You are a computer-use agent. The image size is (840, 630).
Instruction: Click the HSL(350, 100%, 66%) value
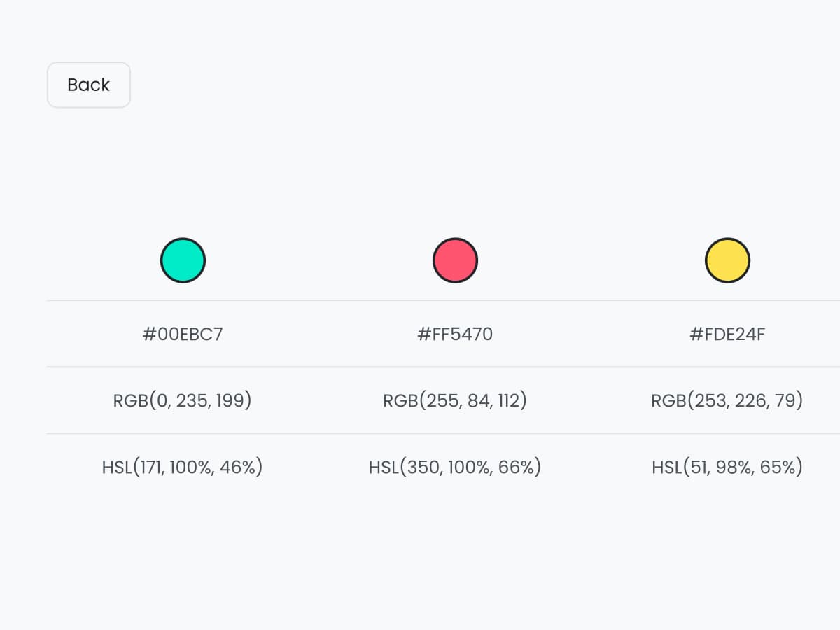tap(455, 467)
